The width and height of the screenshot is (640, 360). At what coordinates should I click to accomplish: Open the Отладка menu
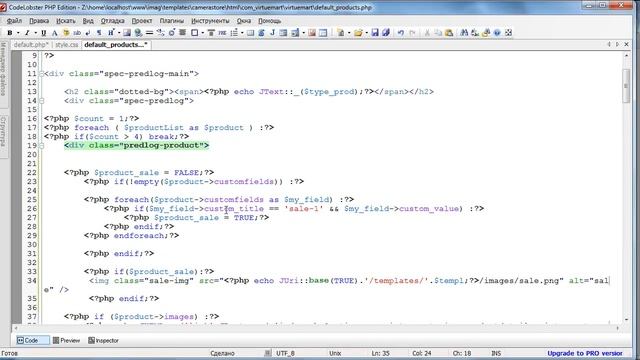(113, 21)
